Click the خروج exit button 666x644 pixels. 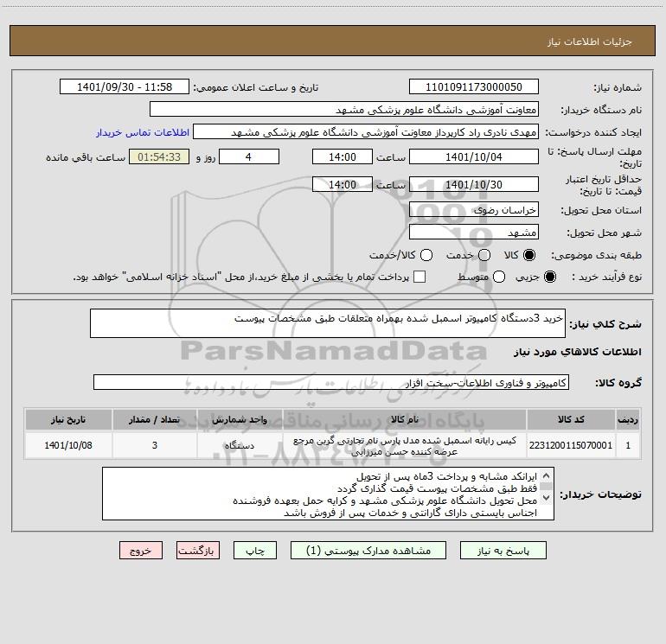(141, 551)
